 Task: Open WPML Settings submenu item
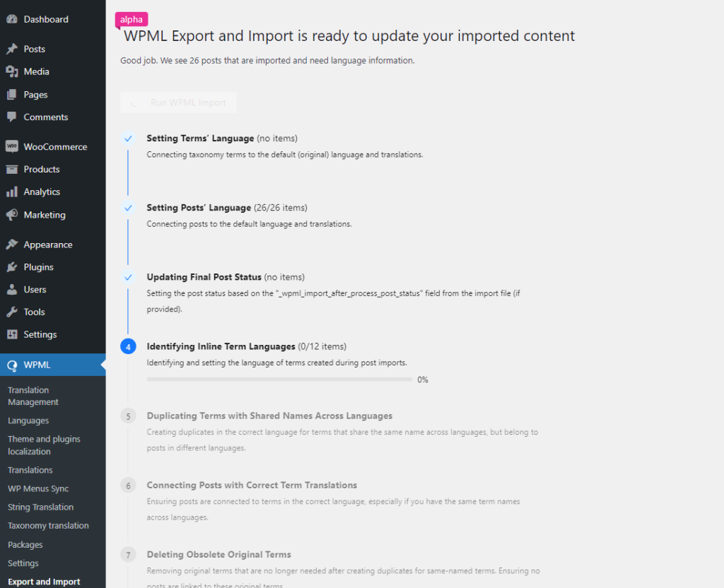pyautogui.click(x=23, y=563)
